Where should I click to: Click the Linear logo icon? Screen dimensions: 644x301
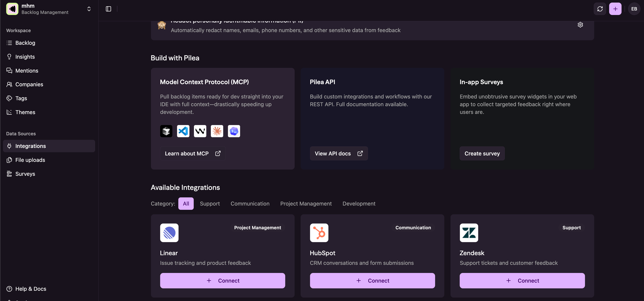tap(169, 233)
